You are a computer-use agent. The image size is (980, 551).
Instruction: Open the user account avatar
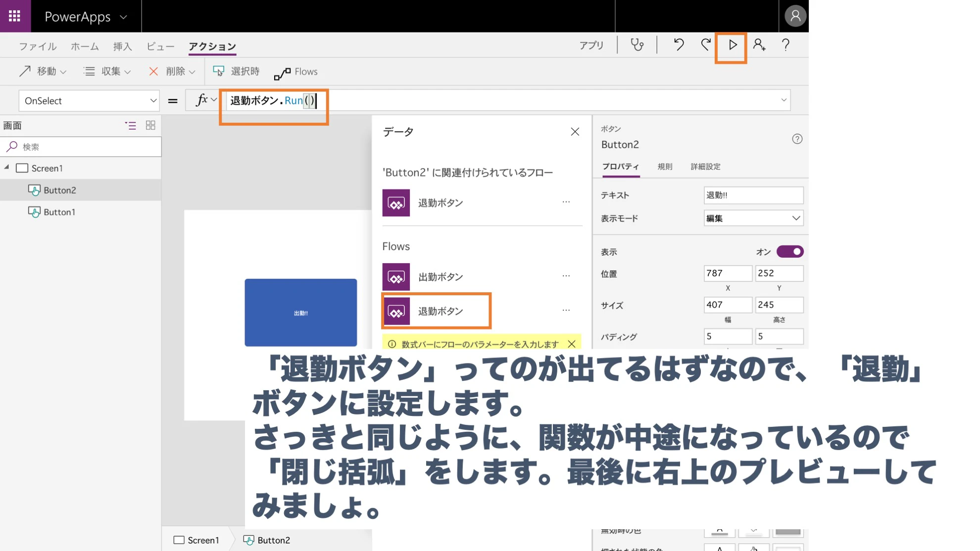pos(795,16)
